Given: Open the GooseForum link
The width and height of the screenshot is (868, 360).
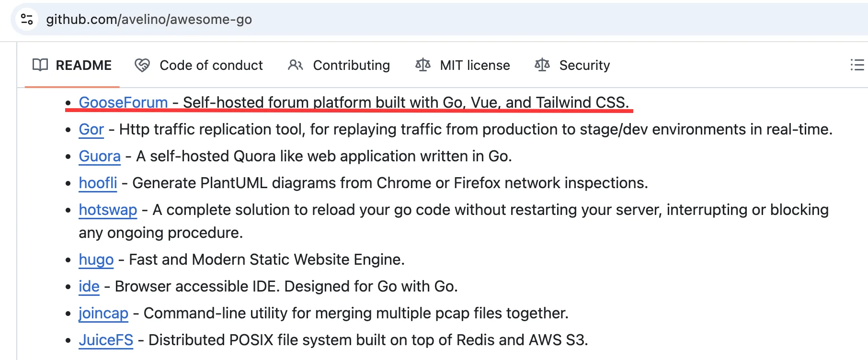Looking at the screenshot, I should click(x=123, y=102).
